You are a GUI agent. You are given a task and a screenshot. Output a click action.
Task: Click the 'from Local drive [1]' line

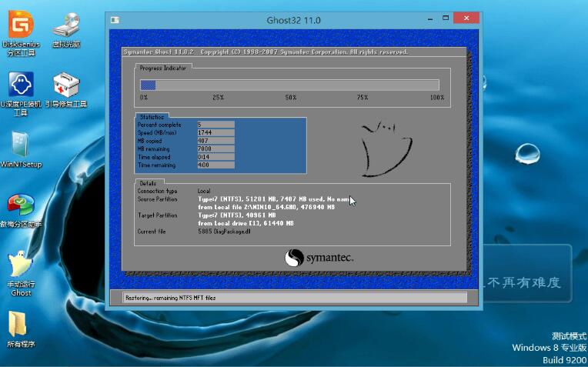246,223
